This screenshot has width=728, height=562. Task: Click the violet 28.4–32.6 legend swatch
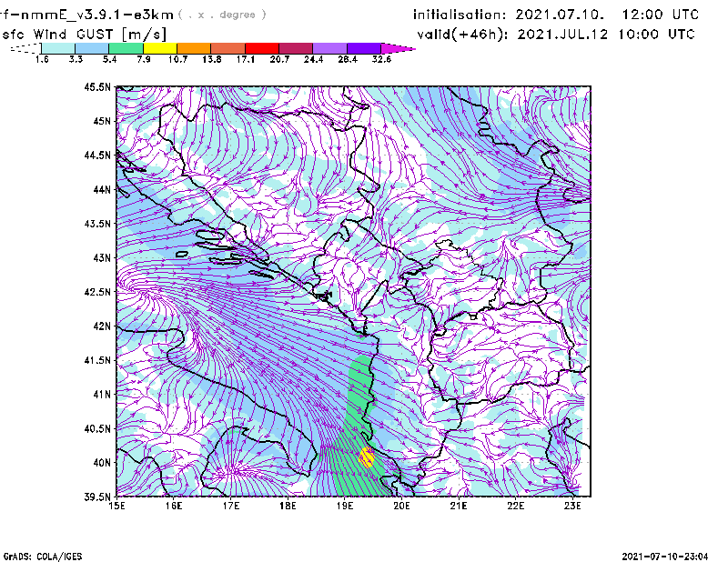click(x=364, y=48)
